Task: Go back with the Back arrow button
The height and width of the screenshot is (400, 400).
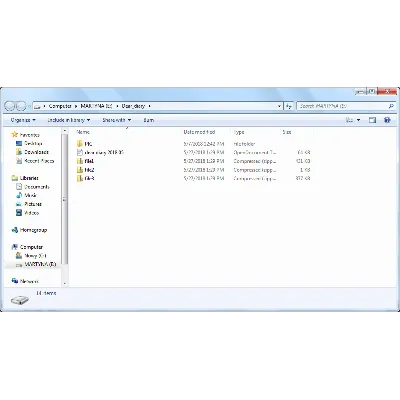Action: pyautogui.click(x=10, y=106)
